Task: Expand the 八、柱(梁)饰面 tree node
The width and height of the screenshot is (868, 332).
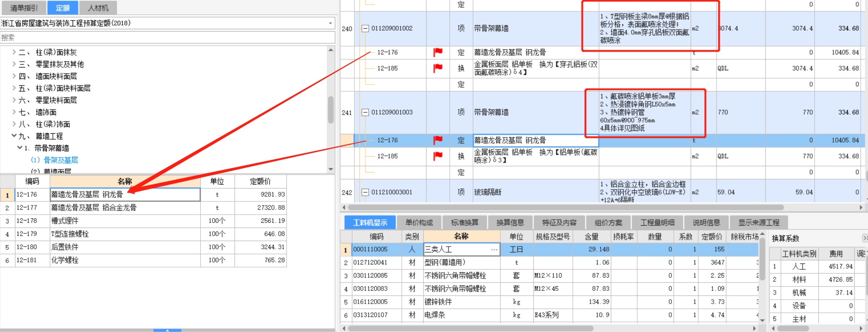Action: pos(14,124)
